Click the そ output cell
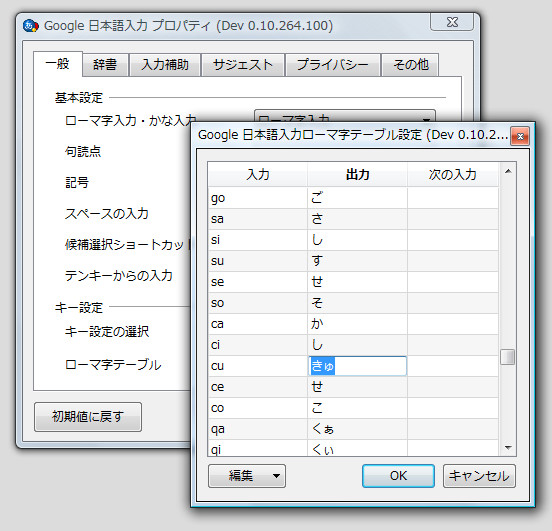This screenshot has height=531, width=552. (357, 303)
